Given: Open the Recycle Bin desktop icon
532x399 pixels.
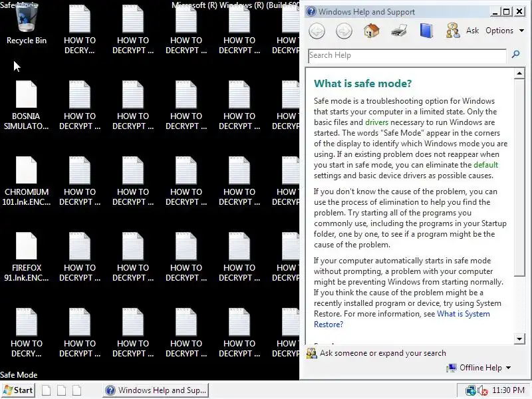Looking at the screenshot, I should (x=27, y=24).
